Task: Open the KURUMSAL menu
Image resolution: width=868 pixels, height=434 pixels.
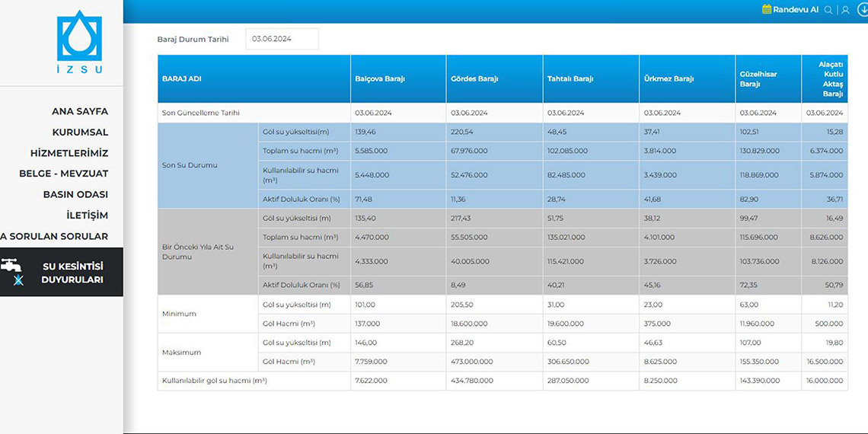Action: [79, 132]
